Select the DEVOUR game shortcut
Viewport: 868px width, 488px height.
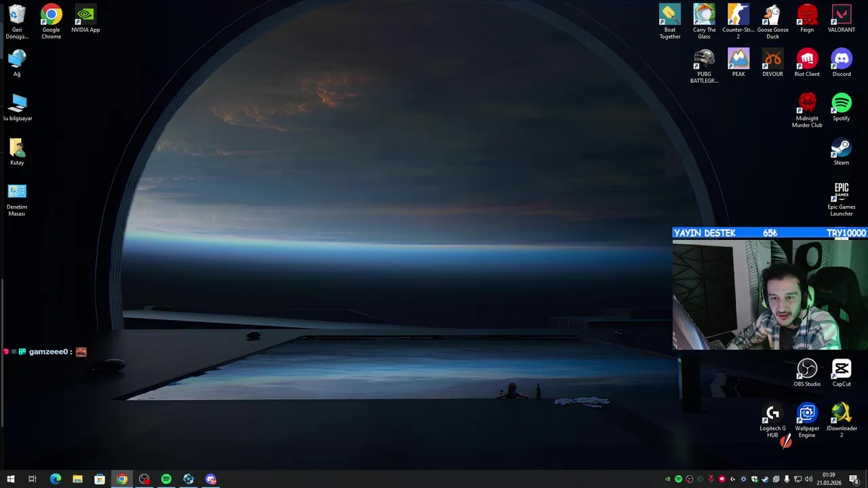click(772, 63)
